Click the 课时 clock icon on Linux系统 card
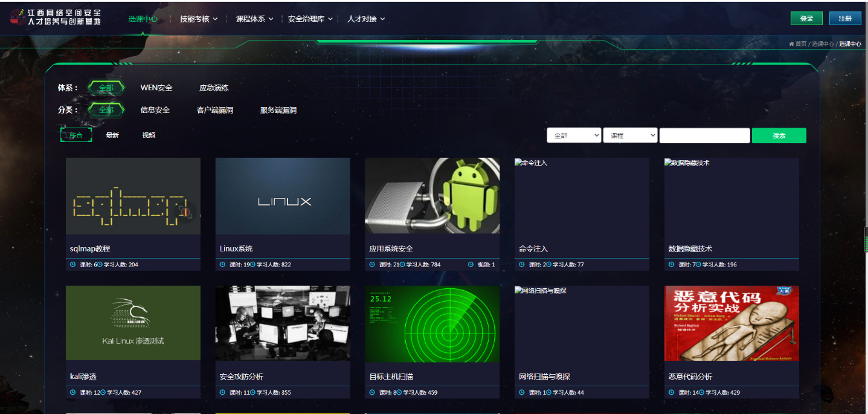Screen dimensions: 868x414 [223, 264]
